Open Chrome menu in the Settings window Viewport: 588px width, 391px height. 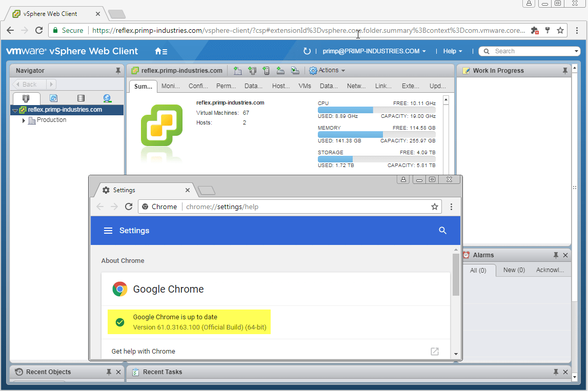click(451, 207)
